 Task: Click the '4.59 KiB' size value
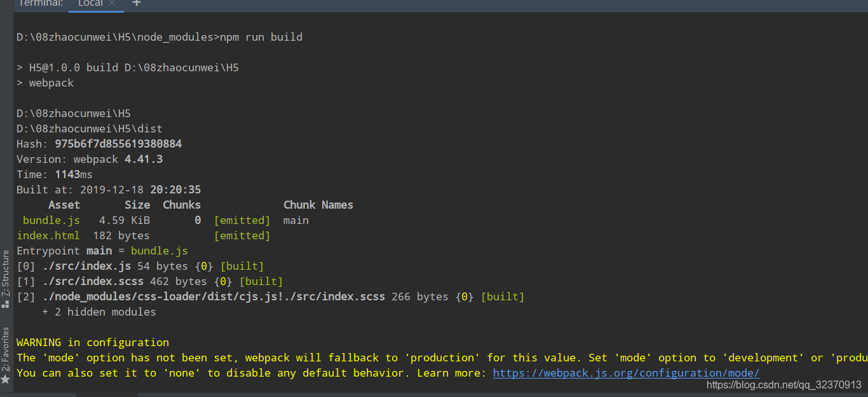tap(125, 221)
